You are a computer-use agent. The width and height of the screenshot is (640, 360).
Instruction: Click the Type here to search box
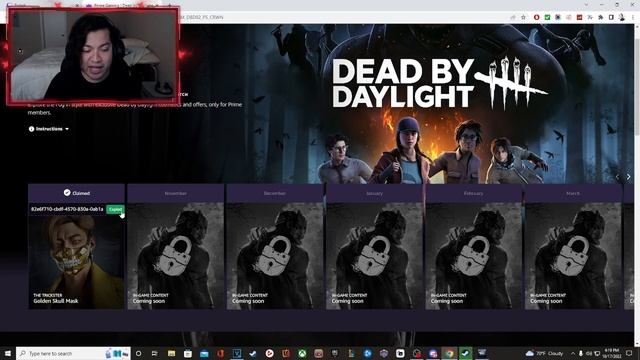click(73, 353)
